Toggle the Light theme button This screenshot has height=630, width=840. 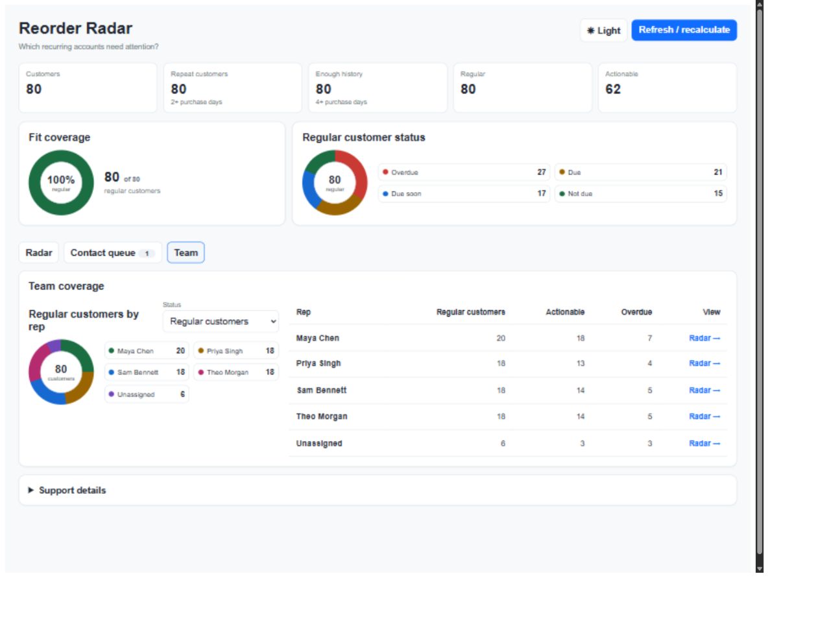pyautogui.click(x=603, y=30)
